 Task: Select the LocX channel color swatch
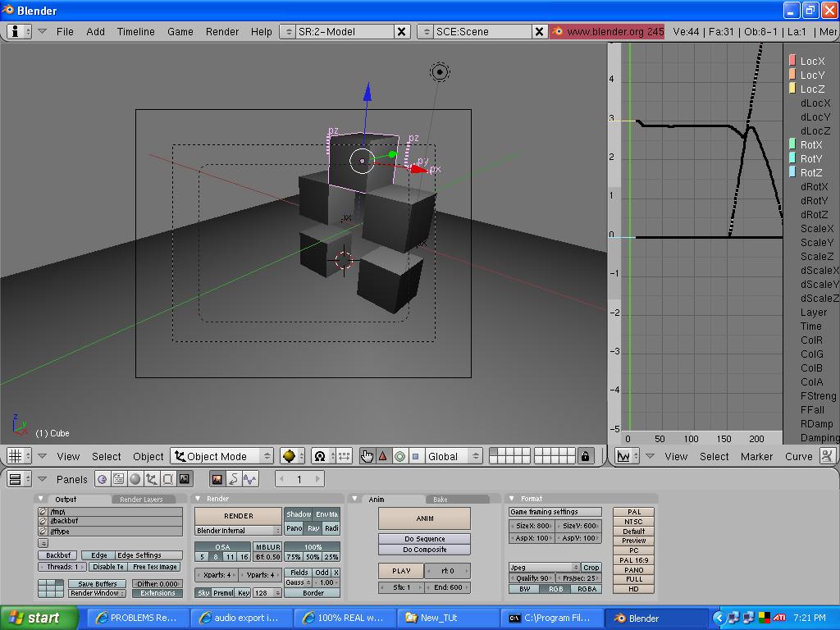pyautogui.click(x=792, y=61)
